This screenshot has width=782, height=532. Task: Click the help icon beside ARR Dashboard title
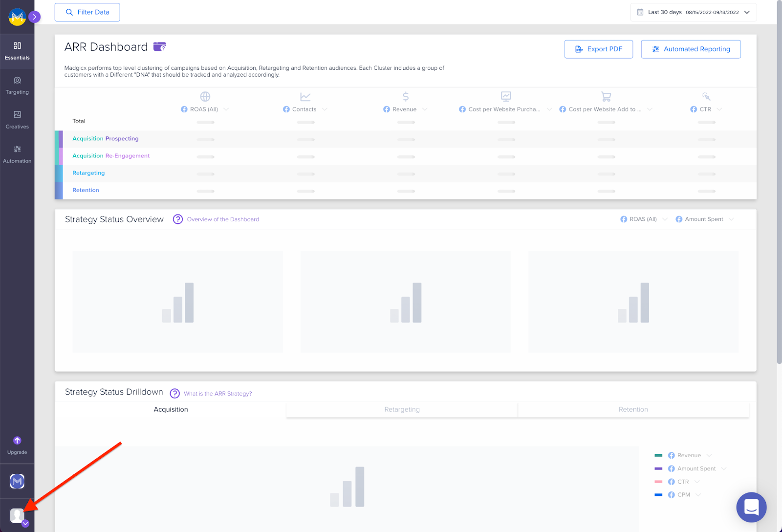tap(159, 46)
